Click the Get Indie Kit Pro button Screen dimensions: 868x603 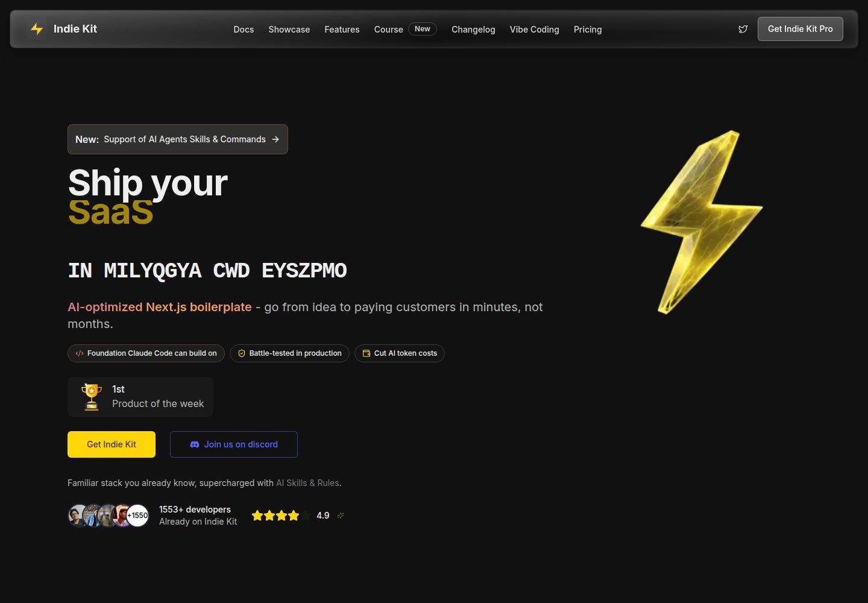pyautogui.click(x=800, y=29)
